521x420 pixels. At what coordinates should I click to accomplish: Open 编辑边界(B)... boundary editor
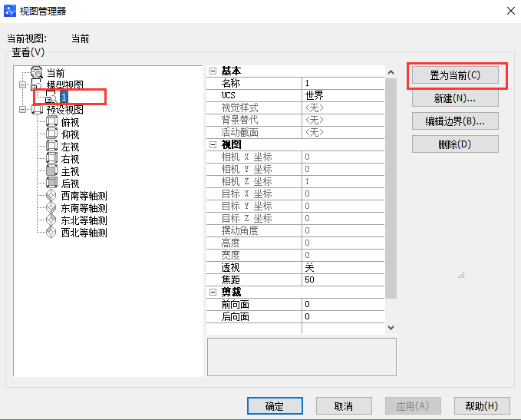coord(455,121)
